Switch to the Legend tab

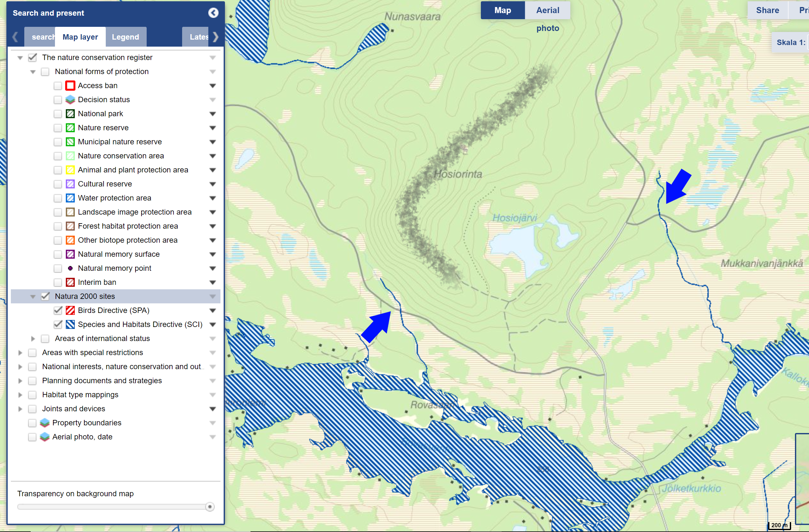(126, 37)
